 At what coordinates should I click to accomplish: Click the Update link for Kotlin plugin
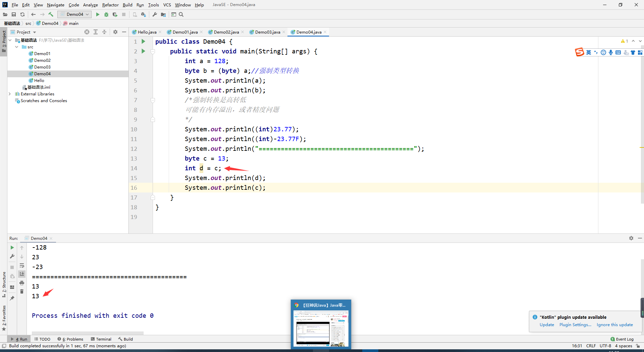tap(547, 325)
